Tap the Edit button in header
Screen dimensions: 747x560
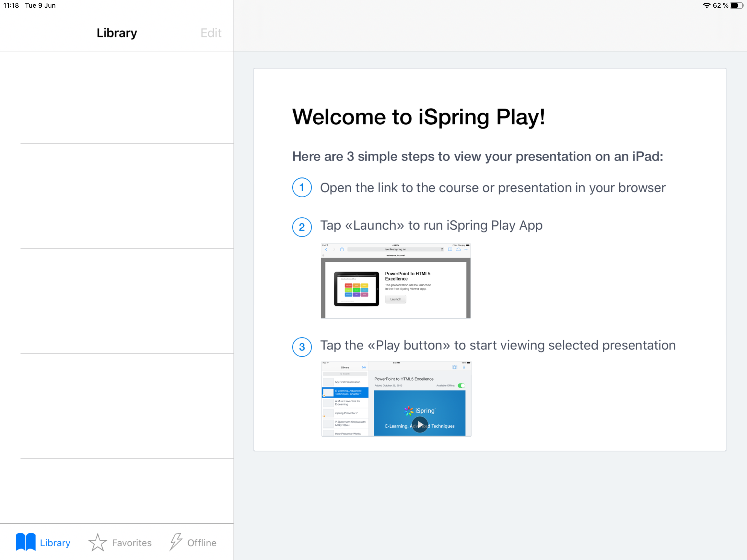point(211,33)
